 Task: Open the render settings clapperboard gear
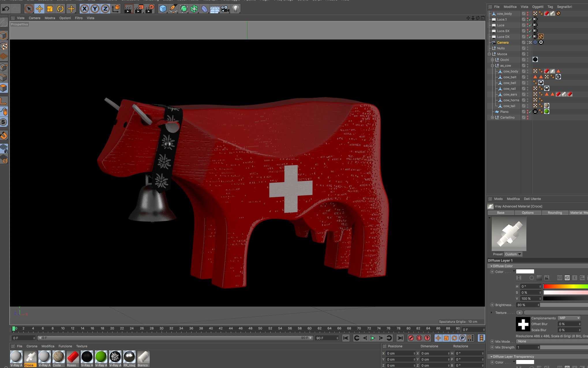150,9
